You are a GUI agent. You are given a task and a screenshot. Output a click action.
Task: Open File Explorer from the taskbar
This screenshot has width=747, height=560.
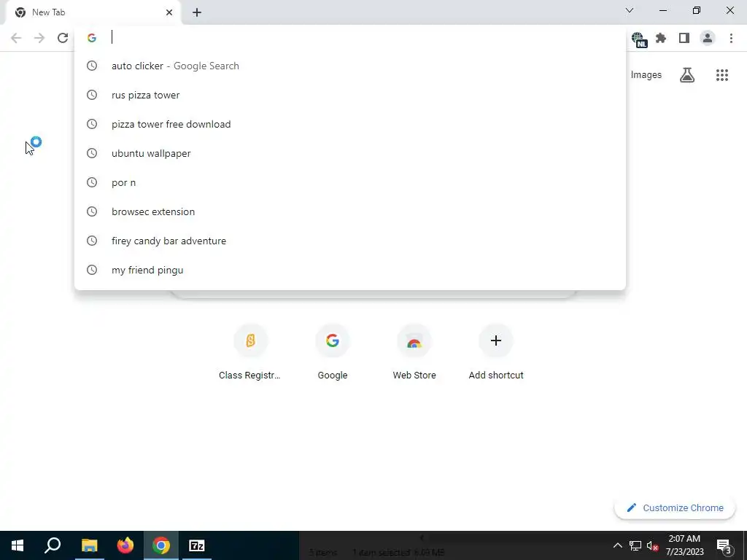pos(89,545)
